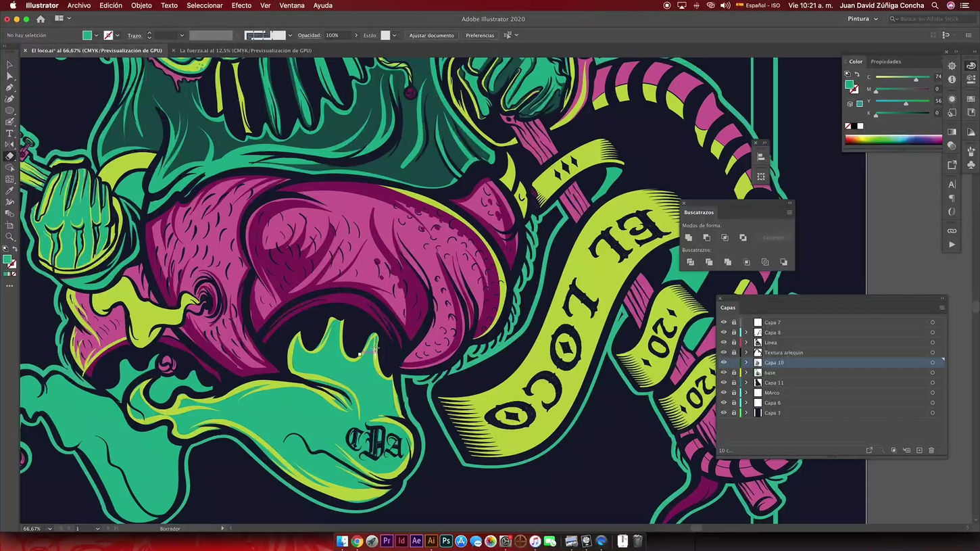Open Illustrator from the Dock
The height and width of the screenshot is (551, 980).
tap(431, 541)
